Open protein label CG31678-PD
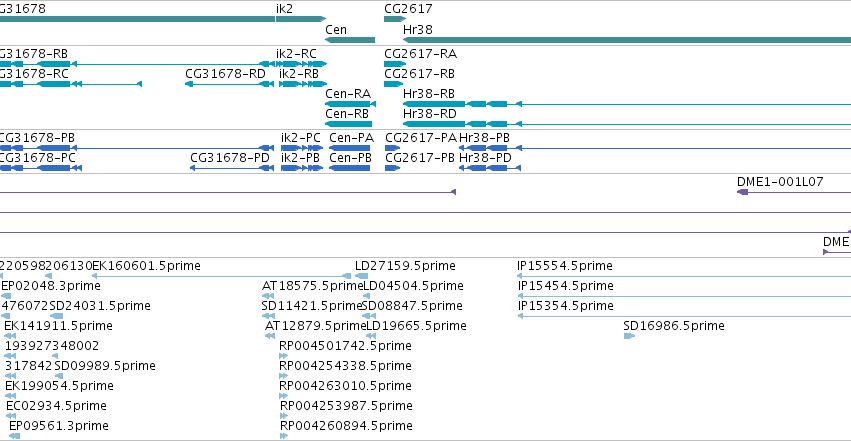Viewport: 851px width, 441px height. click(x=230, y=158)
